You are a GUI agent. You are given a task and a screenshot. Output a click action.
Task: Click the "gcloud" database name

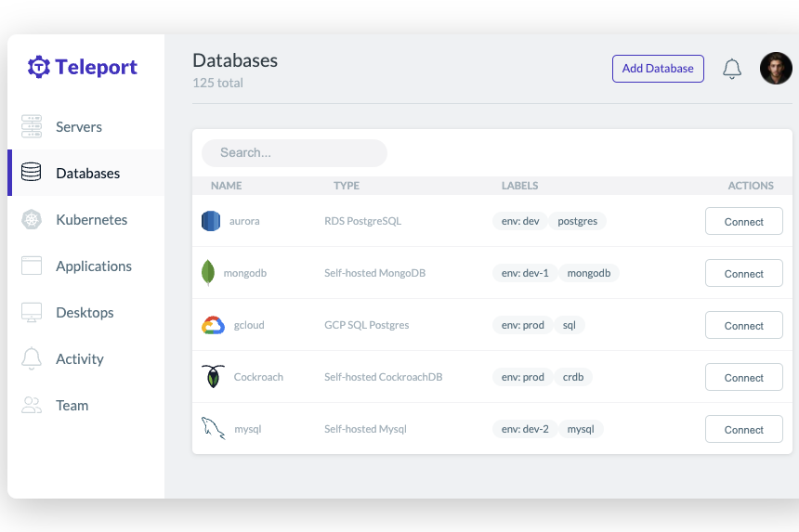[249, 325]
